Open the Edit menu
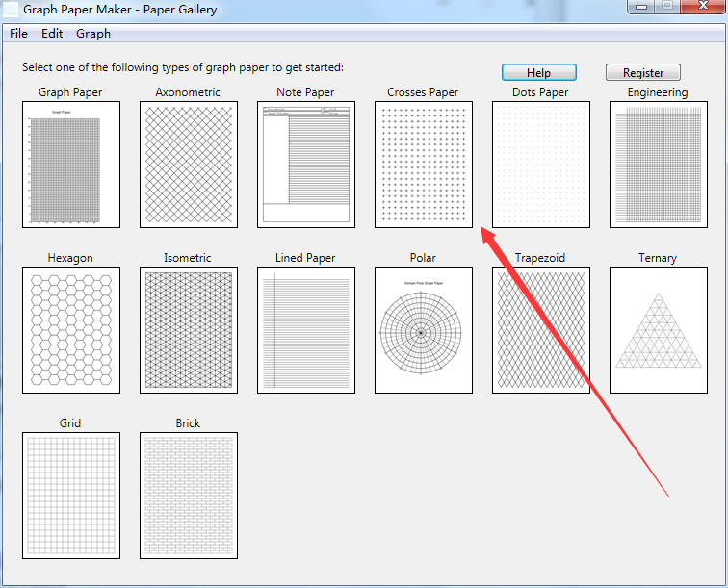The width and height of the screenshot is (728, 588). (x=52, y=34)
